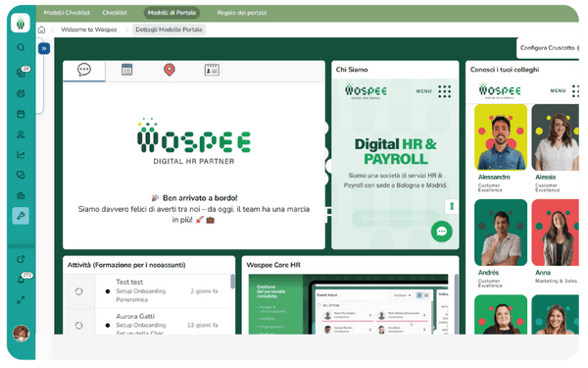Open MENU dots grid in Chi Siamo widget

click(445, 91)
